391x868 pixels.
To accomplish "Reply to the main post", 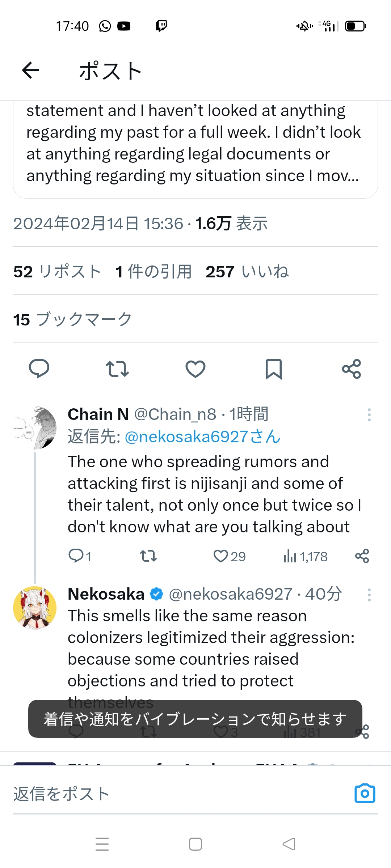I will 39,369.
